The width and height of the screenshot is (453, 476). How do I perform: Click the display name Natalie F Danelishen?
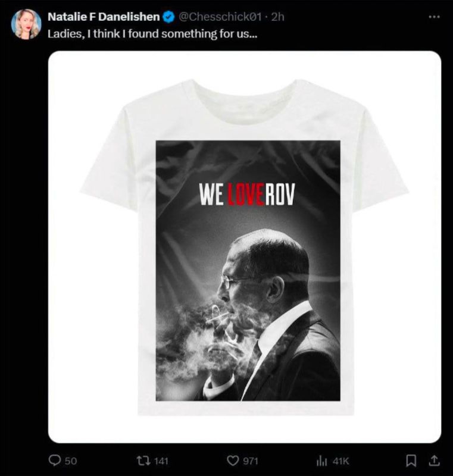point(105,18)
